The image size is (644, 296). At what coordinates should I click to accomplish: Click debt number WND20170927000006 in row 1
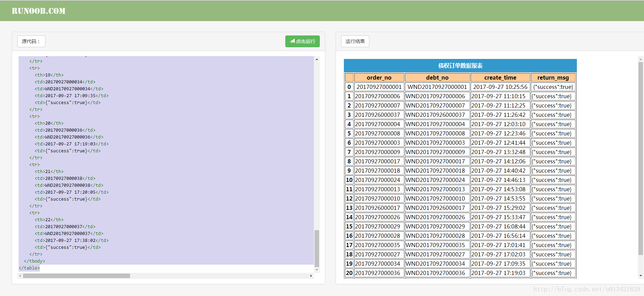[437, 96]
